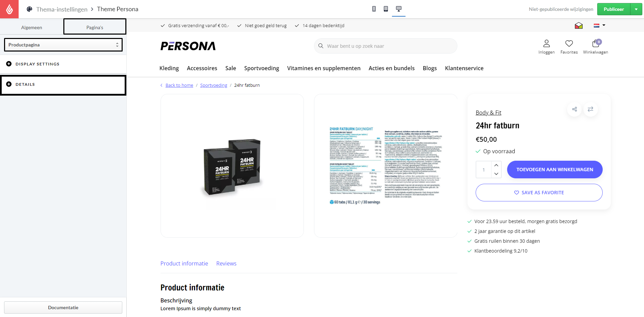644x317 pixels.
Task: Click the 24hr fatburn product title
Action: tap(497, 125)
